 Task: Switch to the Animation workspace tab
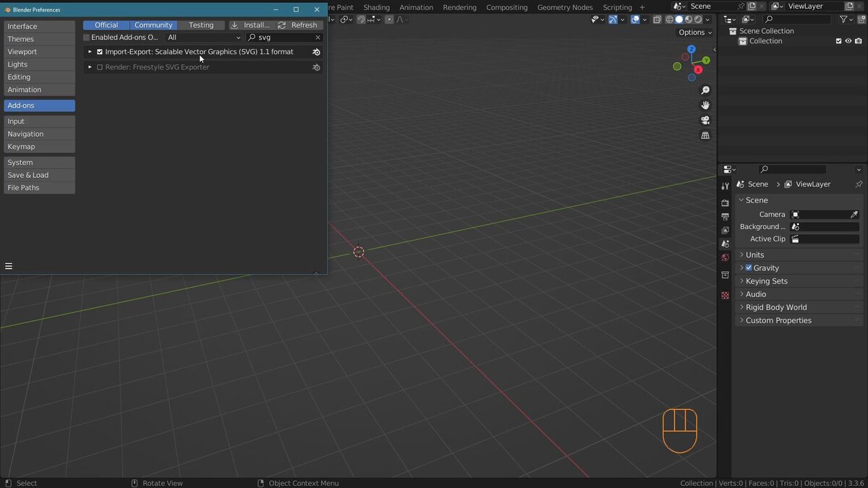coord(417,7)
